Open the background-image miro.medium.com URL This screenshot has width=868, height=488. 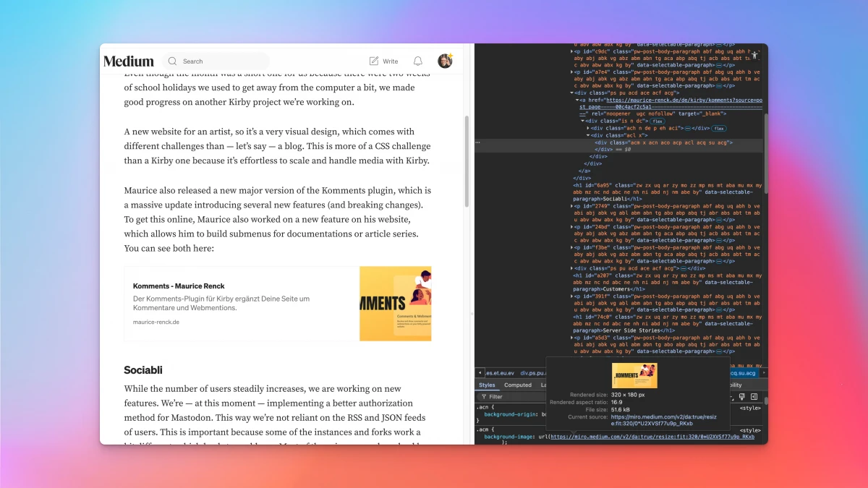652,437
